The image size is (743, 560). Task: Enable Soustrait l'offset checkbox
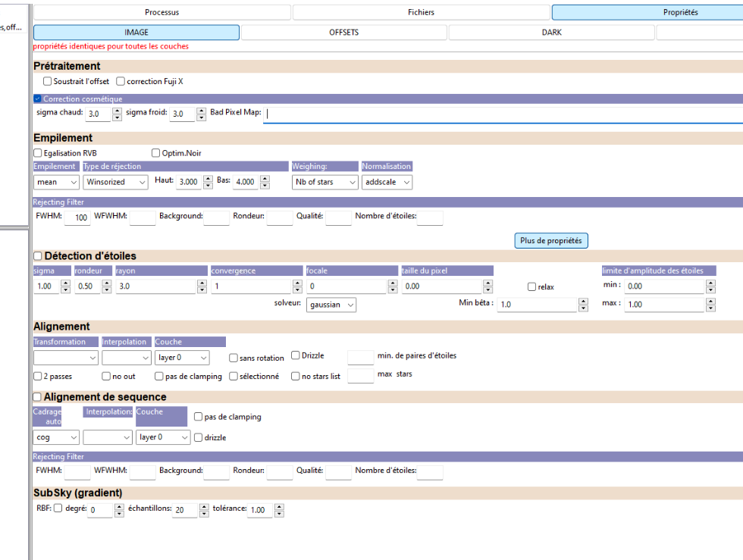tap(47, 81)
